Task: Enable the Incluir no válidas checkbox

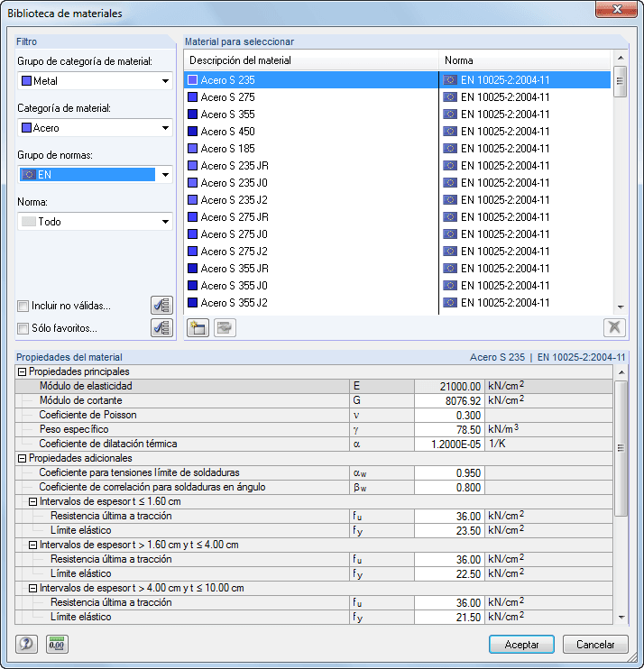Action: pos(23,306)
